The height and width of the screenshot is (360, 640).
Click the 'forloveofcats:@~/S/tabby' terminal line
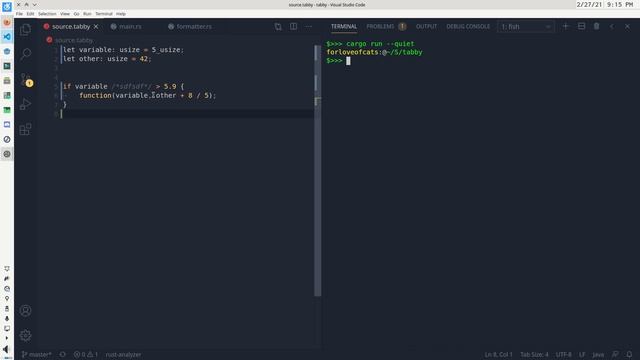(374, 52)
